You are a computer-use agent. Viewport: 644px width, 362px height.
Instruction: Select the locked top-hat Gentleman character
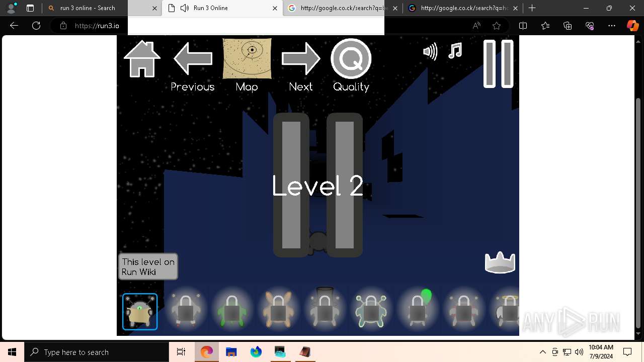325,309
